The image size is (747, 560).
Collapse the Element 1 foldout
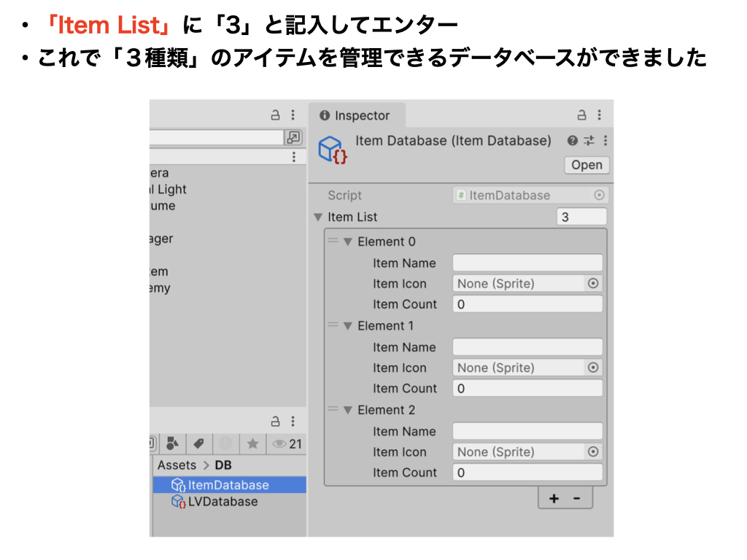[x=348, y=326]
